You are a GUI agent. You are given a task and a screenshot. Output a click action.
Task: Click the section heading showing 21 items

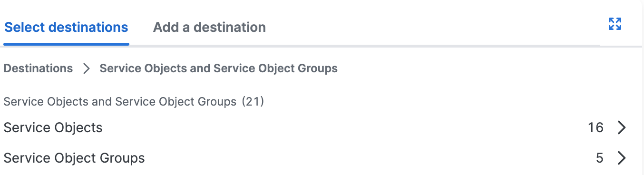click(134, 101)
